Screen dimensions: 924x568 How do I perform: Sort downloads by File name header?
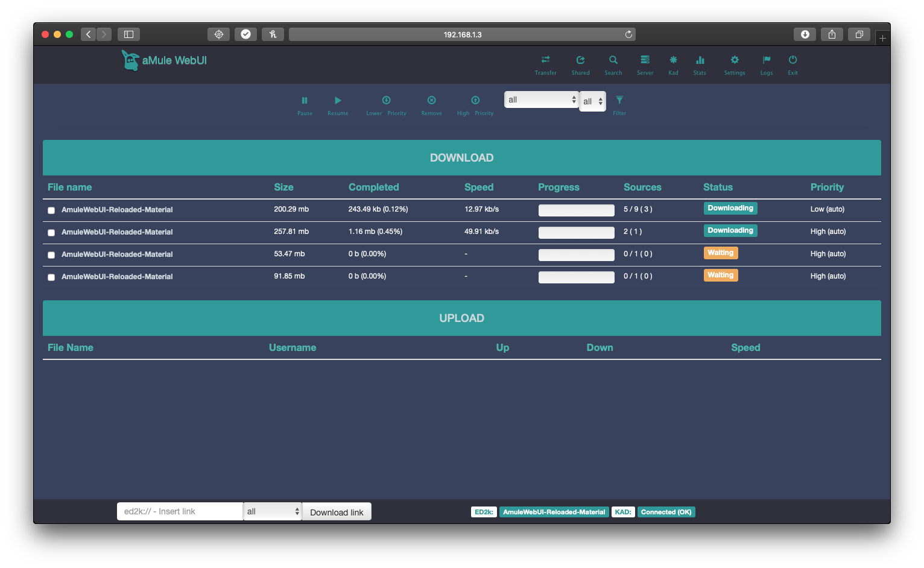69,187
